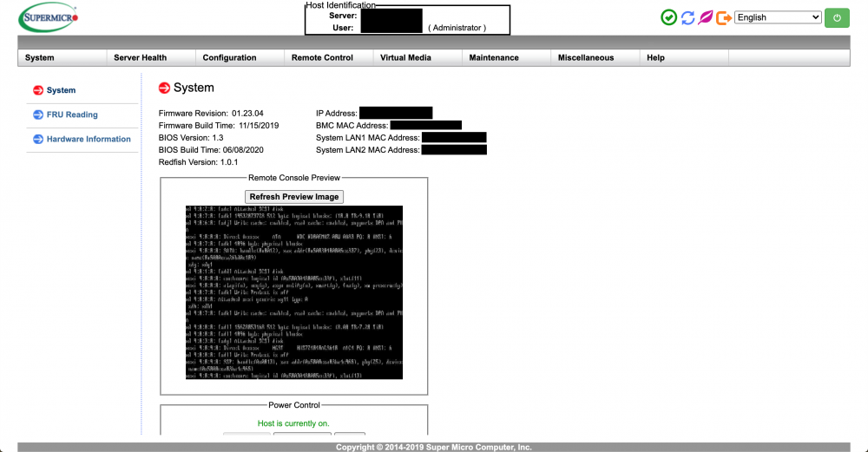Open Hardware Information in the sidebar
Image resolution: width=868 pixels, height=452 pixels.
click(x=89, y=139)
